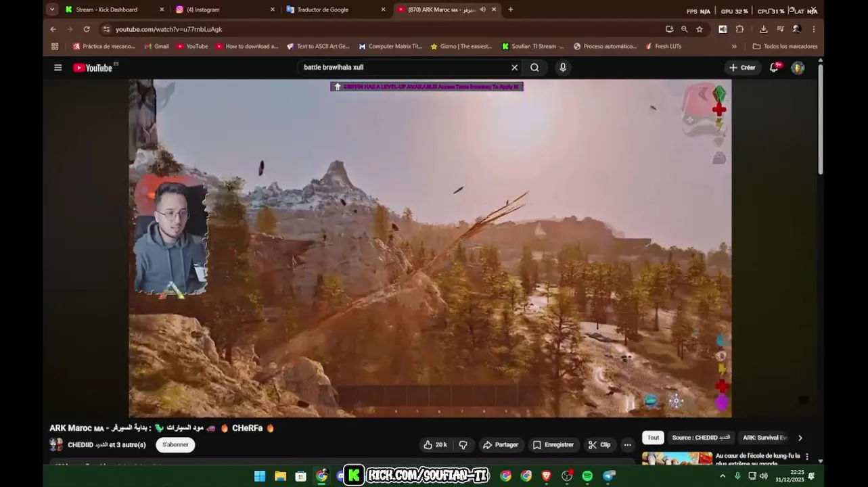Viewport: 868px width, 487px height.
Task: Open the taskbar volume control
Action: point(764,476)
